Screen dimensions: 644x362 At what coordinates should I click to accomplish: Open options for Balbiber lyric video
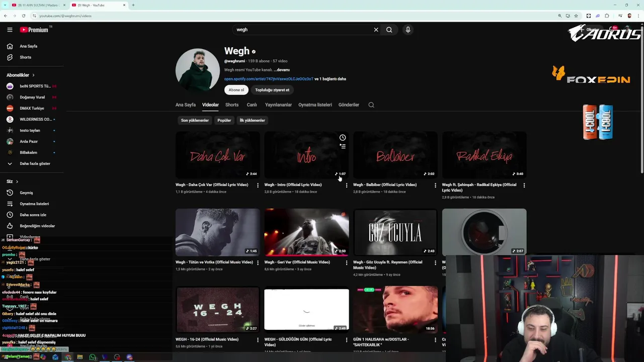point(435,185)
